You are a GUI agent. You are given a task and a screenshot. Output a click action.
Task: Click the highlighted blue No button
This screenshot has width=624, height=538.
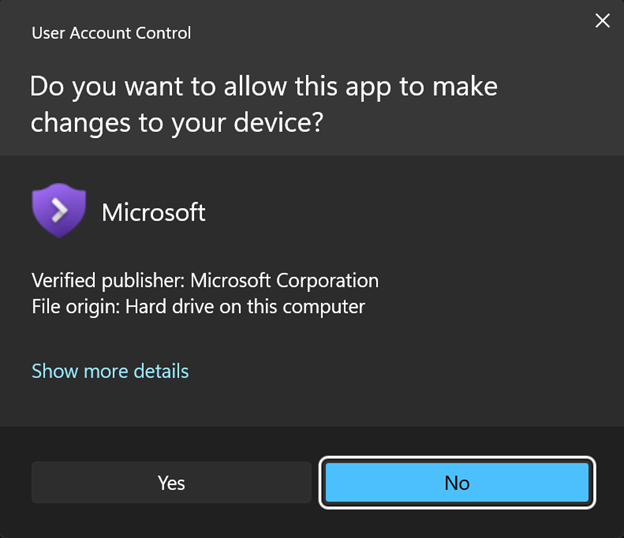[457, 483]
